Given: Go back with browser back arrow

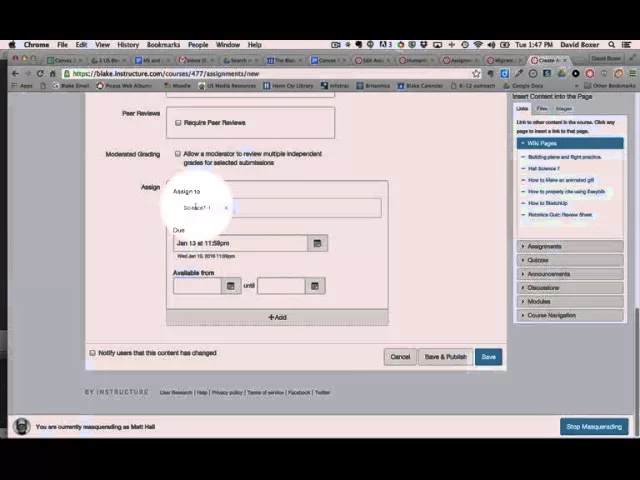Looking at the screenshot, I should [15, 73].
